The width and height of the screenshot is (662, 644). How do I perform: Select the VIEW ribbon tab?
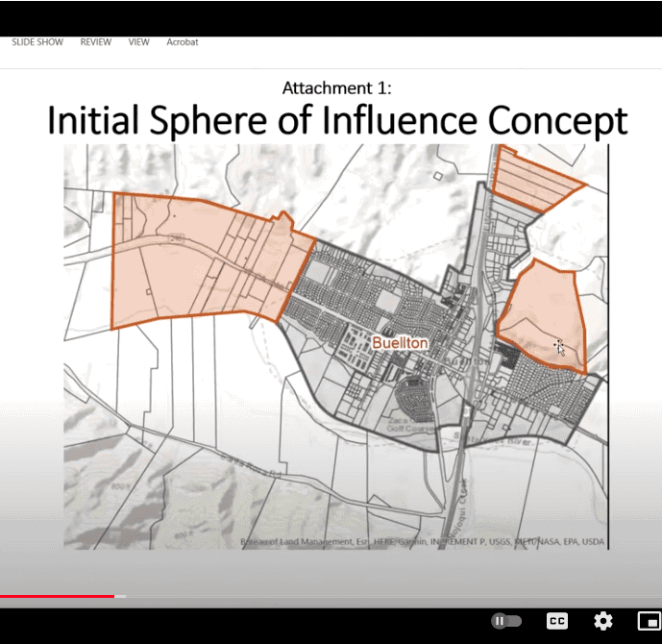click(138, 42)
